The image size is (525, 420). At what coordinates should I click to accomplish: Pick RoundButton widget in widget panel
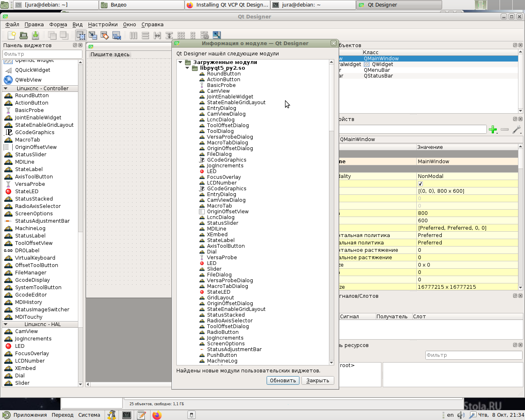(32, 96)
